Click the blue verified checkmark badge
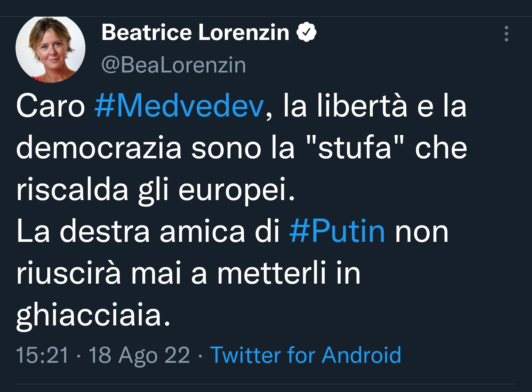The height and width of the screenshot is (392, 532). coord(306,33)
